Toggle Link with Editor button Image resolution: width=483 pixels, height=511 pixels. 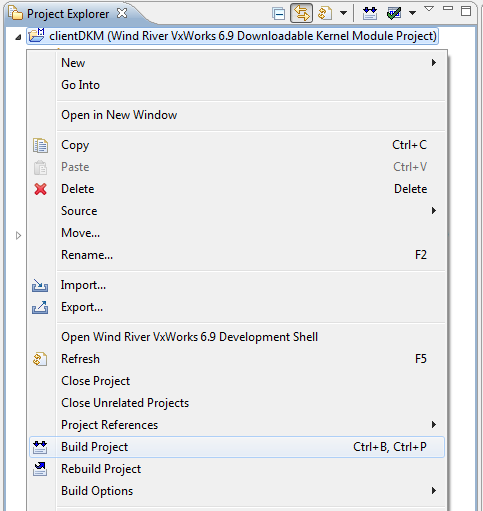click(301, 13)
